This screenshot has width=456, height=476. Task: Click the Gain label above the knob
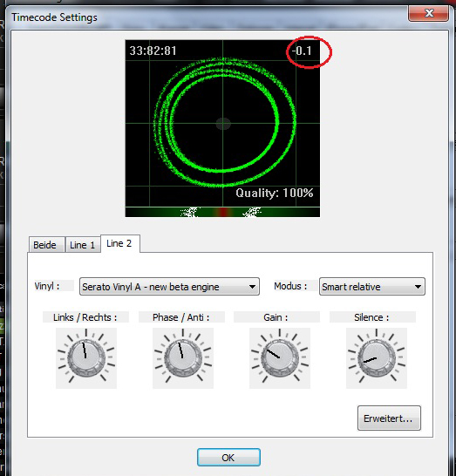tap(276, 317)
